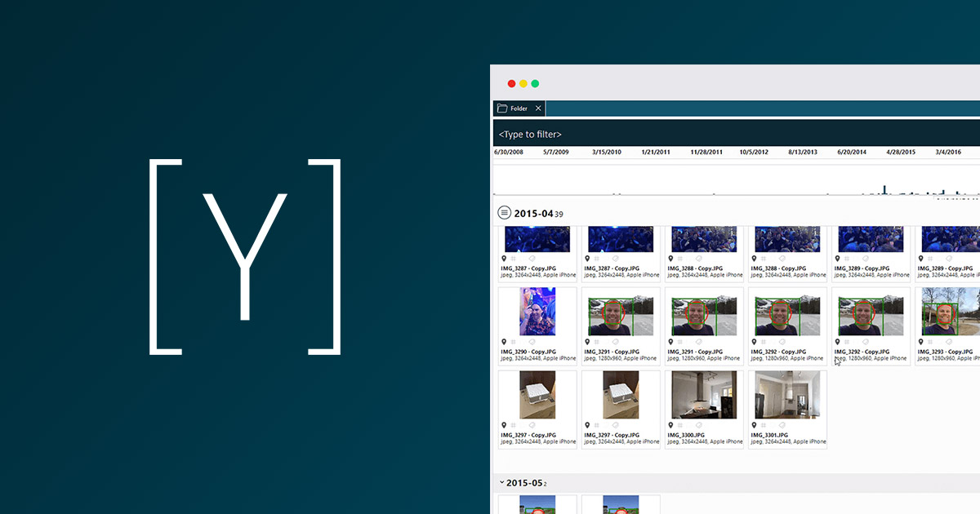Click the tallest bar in timeline histogram
Viewport: 980px width, 514px height.
coord(884,190)
